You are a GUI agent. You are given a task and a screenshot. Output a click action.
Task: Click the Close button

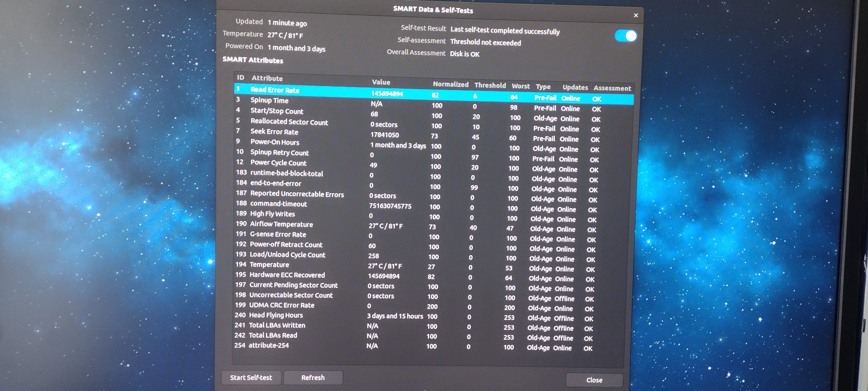[x=594, y=380]
